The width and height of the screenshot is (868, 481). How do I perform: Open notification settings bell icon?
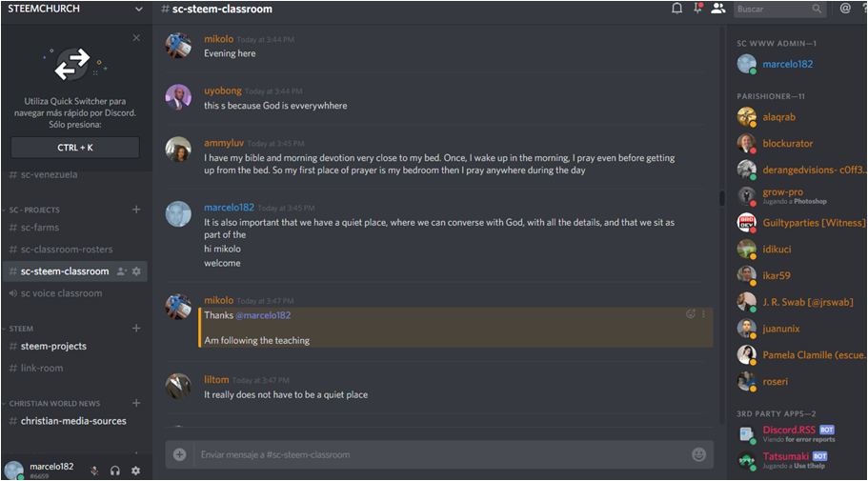(x=676, y=9)
